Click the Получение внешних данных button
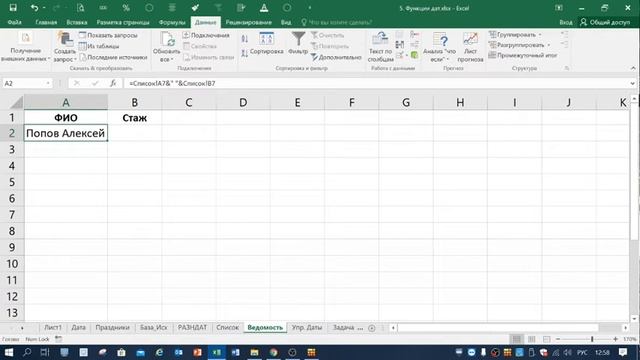640x360 pixels. coord(25,47)
